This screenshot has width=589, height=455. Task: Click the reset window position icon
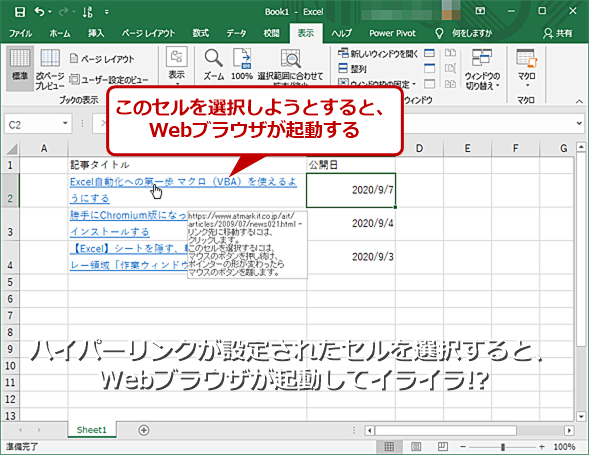(x=450, y=84)
